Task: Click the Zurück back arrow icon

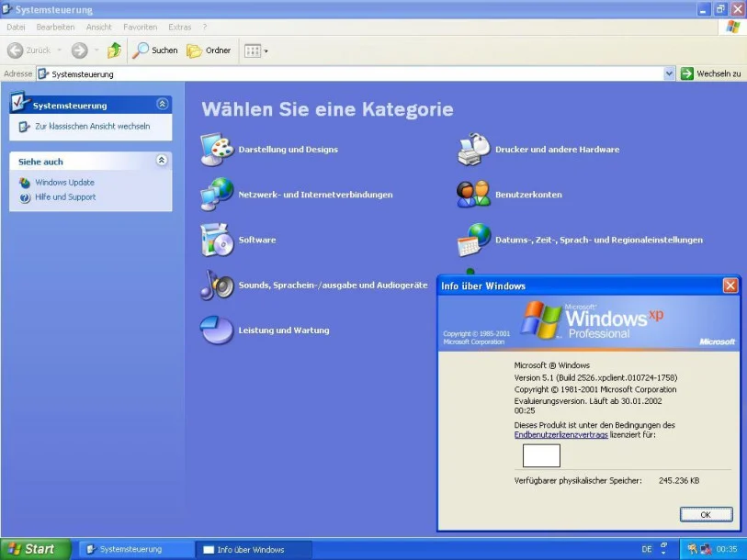Action: click(x=16, y=50)
